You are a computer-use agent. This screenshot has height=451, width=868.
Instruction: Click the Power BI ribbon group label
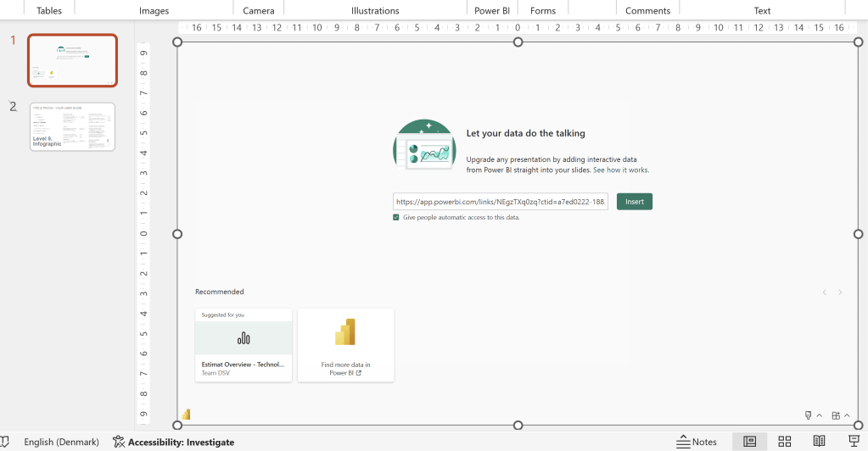point(492,10)
